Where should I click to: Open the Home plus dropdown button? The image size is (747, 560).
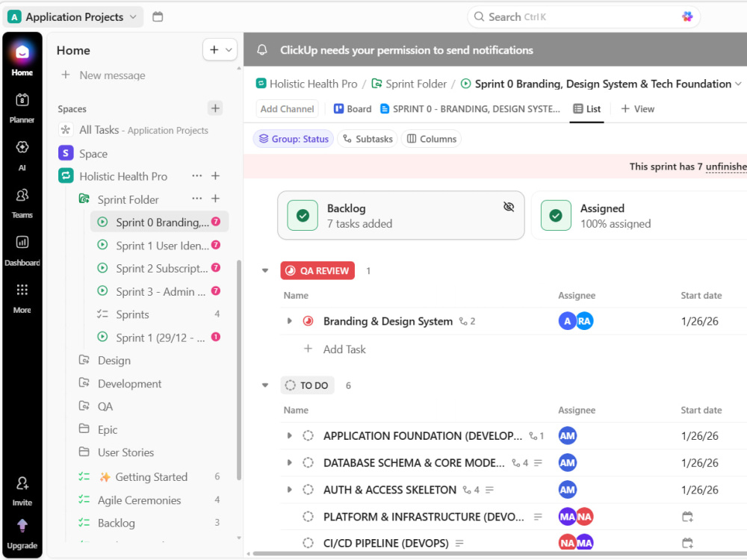(220, 49)
